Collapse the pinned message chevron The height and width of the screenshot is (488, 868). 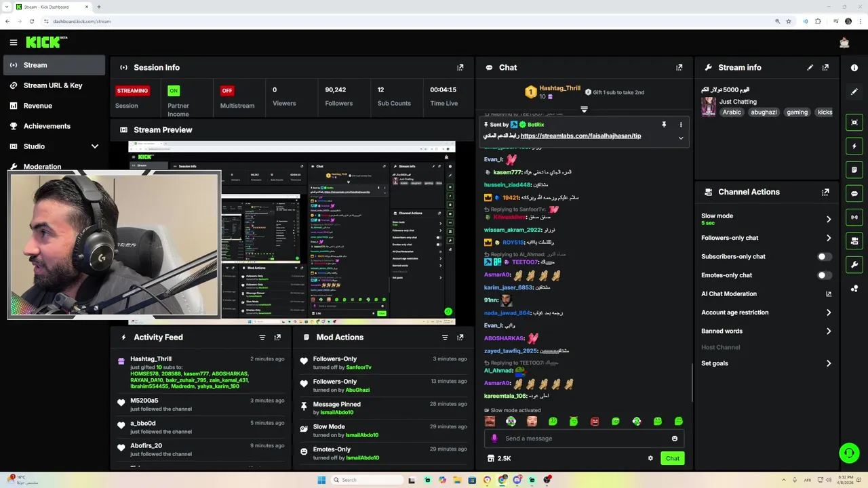[x=681, y=138]
